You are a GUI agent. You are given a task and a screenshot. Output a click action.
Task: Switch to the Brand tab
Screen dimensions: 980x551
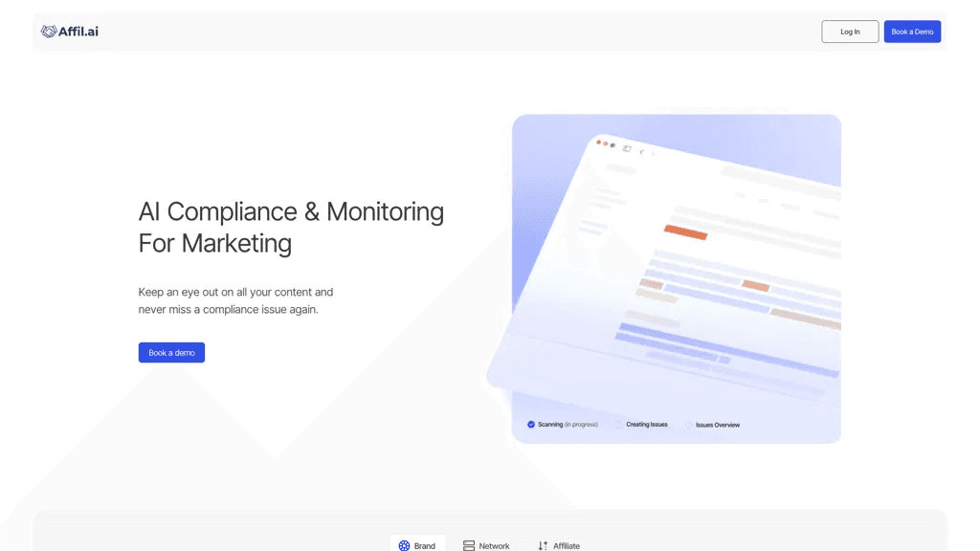coord(417,545)
